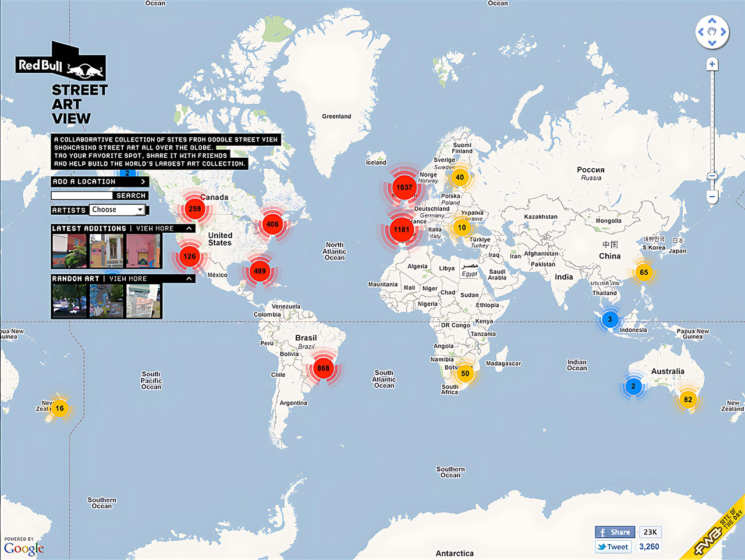Open the yellow 40 cluster near Finland
Viewport: 745px width, 560px height.
[460, 178]
